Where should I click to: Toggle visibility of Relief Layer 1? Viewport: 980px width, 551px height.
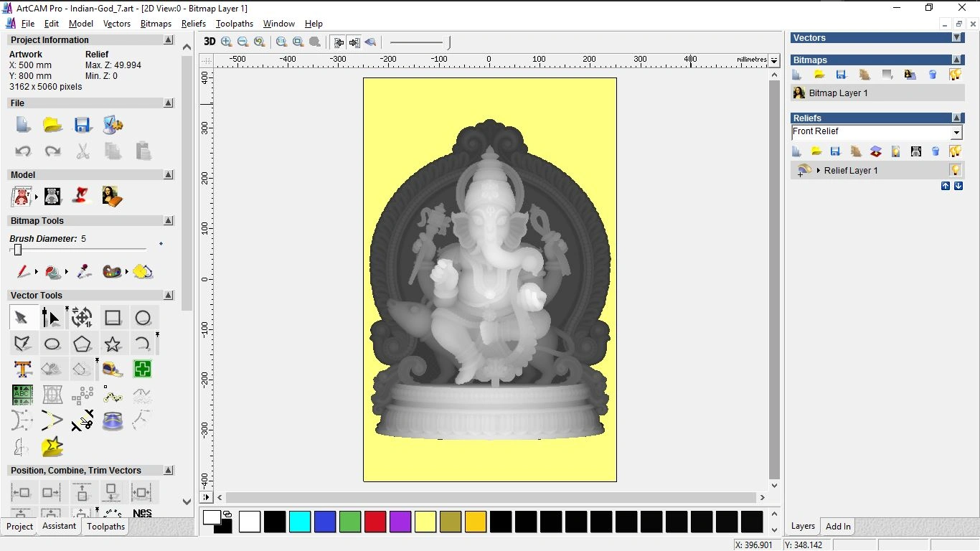coord(955,170)
